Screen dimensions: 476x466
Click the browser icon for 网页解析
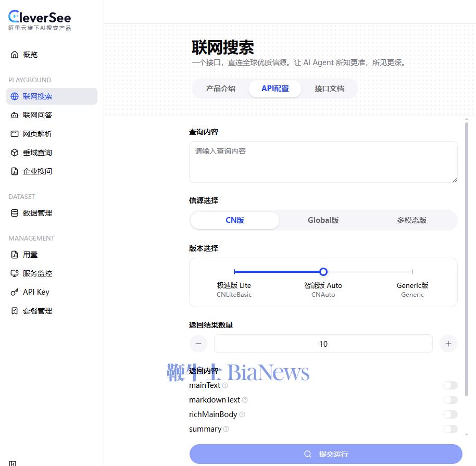[14, 134]
